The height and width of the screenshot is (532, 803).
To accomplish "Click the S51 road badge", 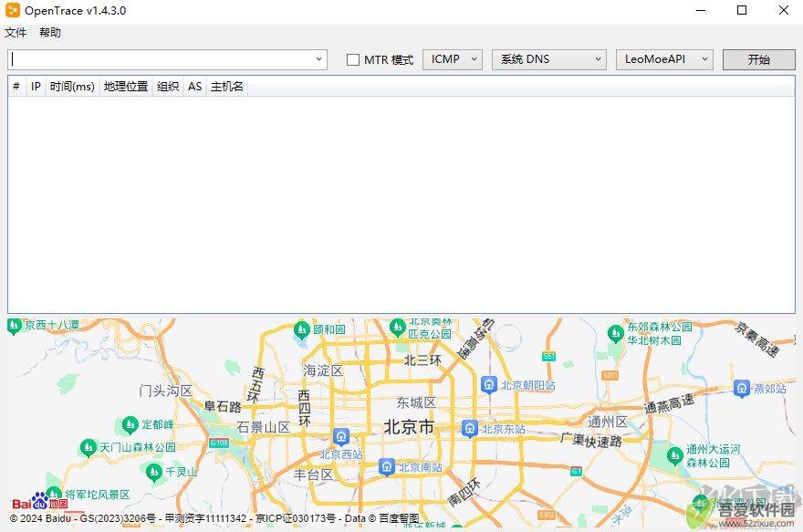I will coord(548,356).
